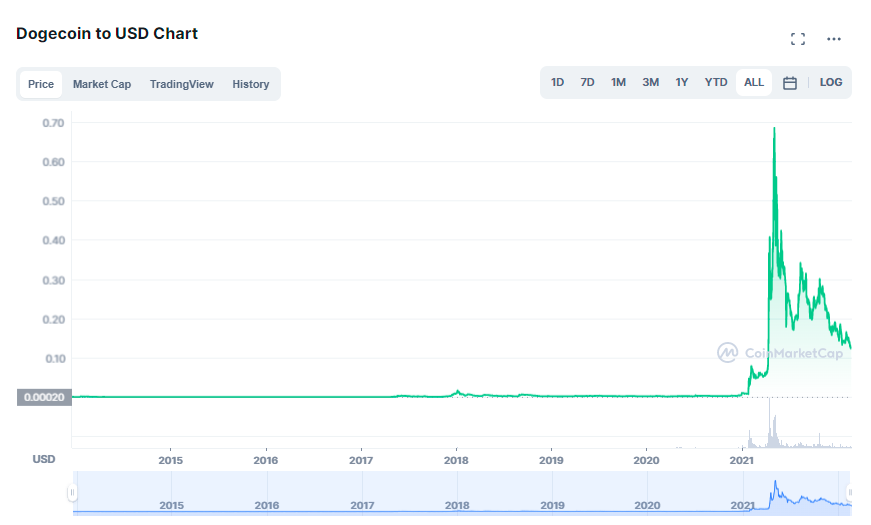Set chart range to 1Y
This screenshot has height=525, width=871.
click(682, 82)
